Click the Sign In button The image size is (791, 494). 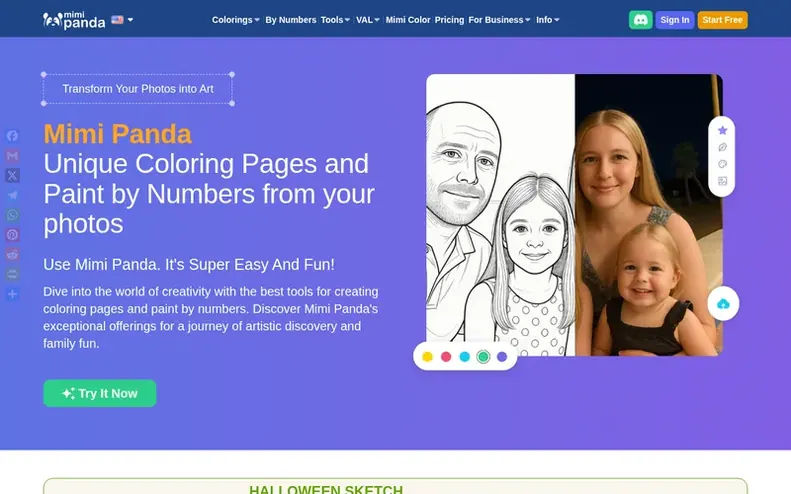(674, 20)
